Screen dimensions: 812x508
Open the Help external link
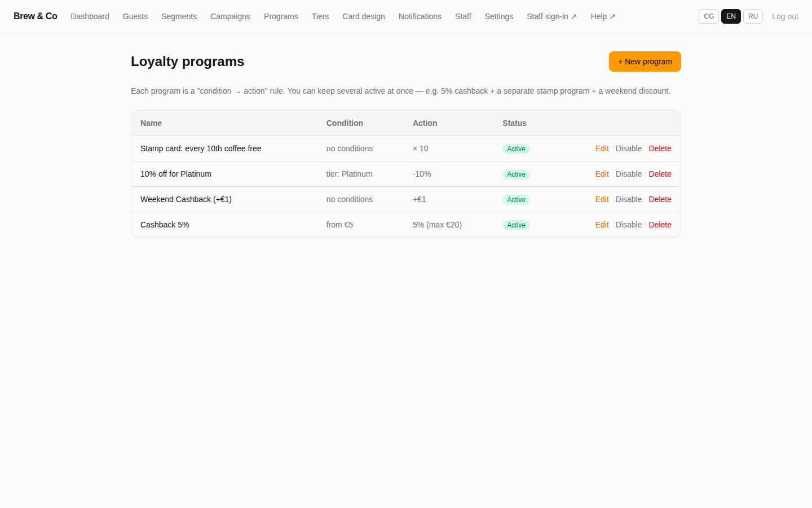click(x=603, y=16)
